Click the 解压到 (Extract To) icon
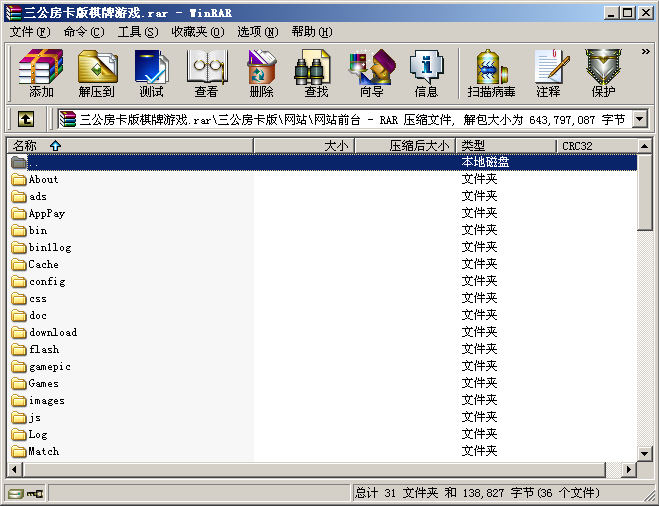The image size is (659, 506). [x=97, y=74]
